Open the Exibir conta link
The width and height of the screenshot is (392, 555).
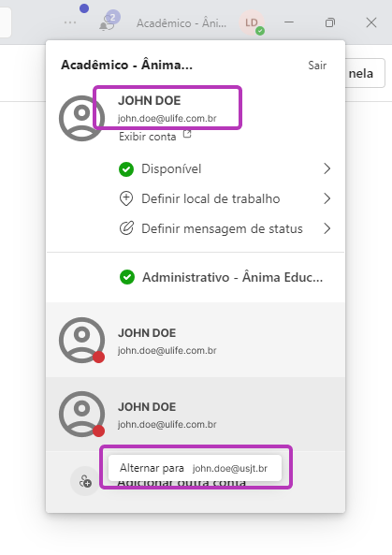pos(148,137)
